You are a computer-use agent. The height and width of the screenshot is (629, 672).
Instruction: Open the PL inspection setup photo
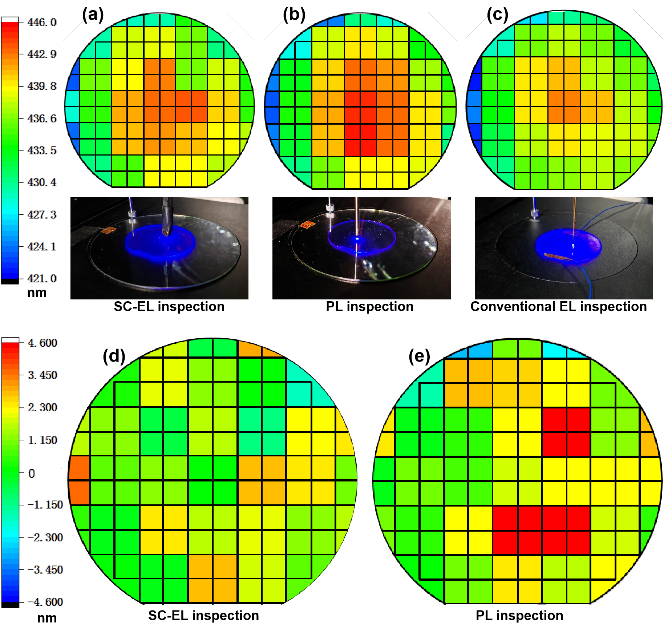click(x=361, y=248)
